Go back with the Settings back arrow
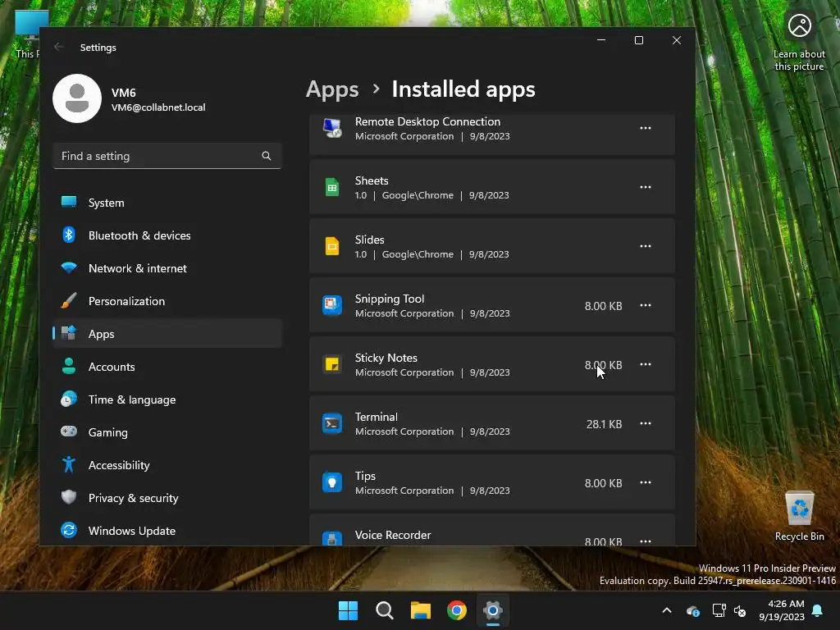 pyautogui.click(x=59, y=47)
